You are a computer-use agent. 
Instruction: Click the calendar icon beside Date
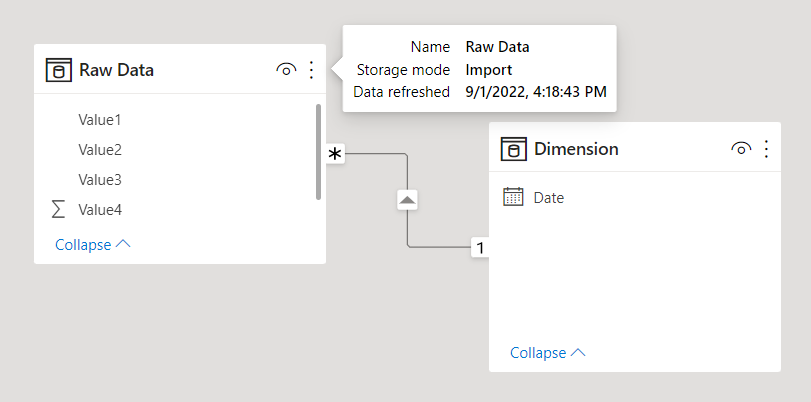(x=513, y=198)
